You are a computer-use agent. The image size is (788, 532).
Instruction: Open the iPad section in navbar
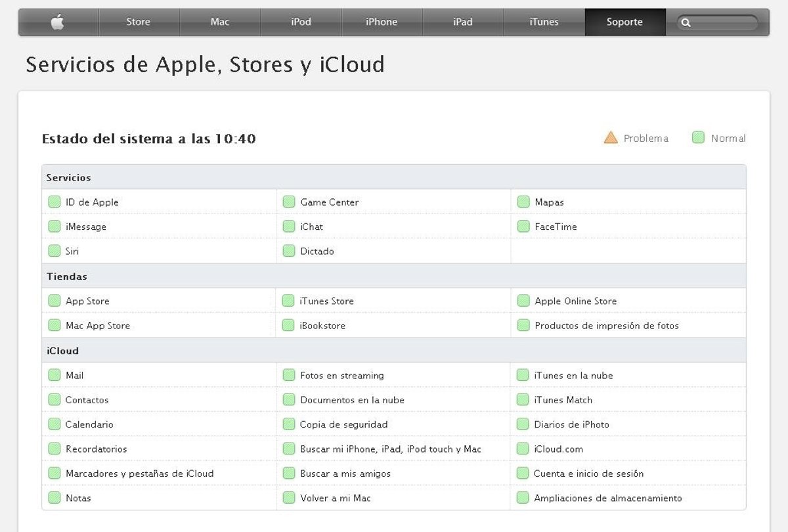click(463, 22)
